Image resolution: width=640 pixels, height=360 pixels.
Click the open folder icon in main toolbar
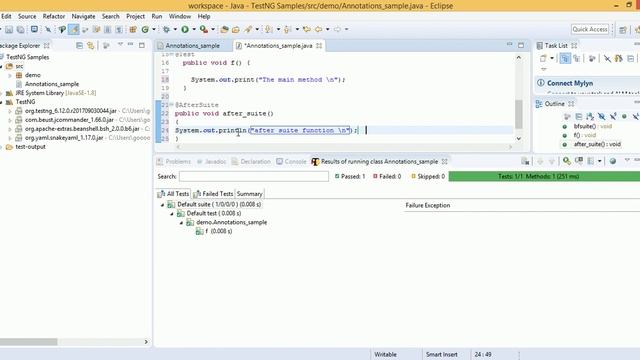236,29
